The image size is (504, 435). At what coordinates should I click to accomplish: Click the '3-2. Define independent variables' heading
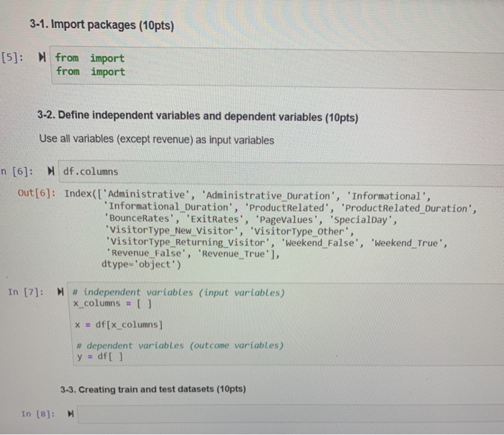click(x=198, y=116)
